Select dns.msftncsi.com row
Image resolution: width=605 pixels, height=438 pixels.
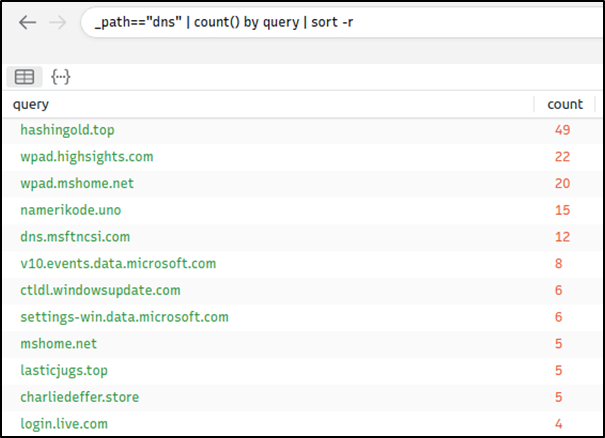tap(302, 237)
